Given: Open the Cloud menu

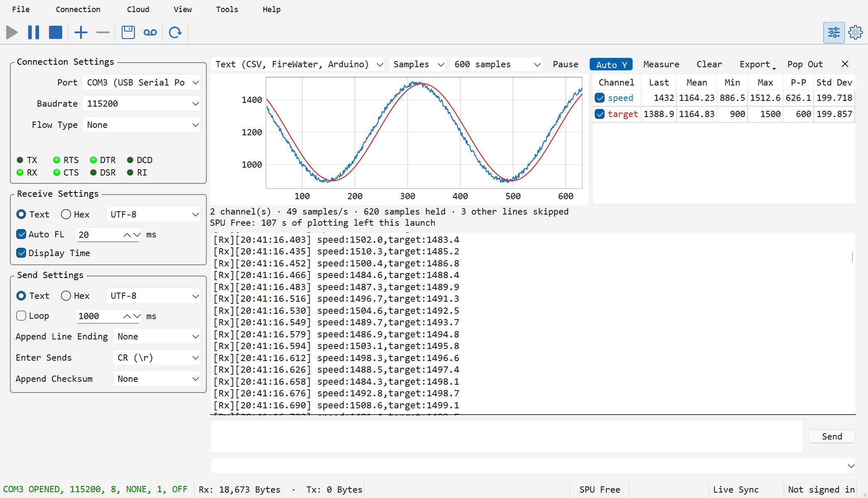Looking at the screenshot, I should pyautogui.click(x=138, y=10).
